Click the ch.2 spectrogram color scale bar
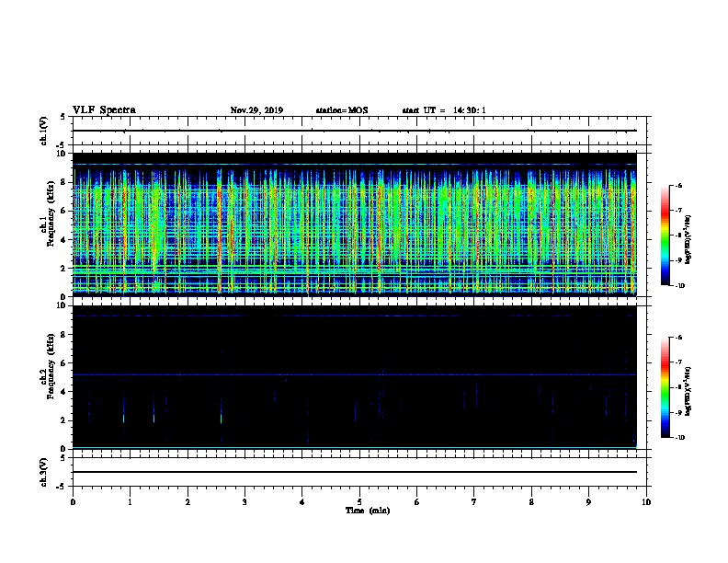The image size is (728, 563). click(665, 387)
